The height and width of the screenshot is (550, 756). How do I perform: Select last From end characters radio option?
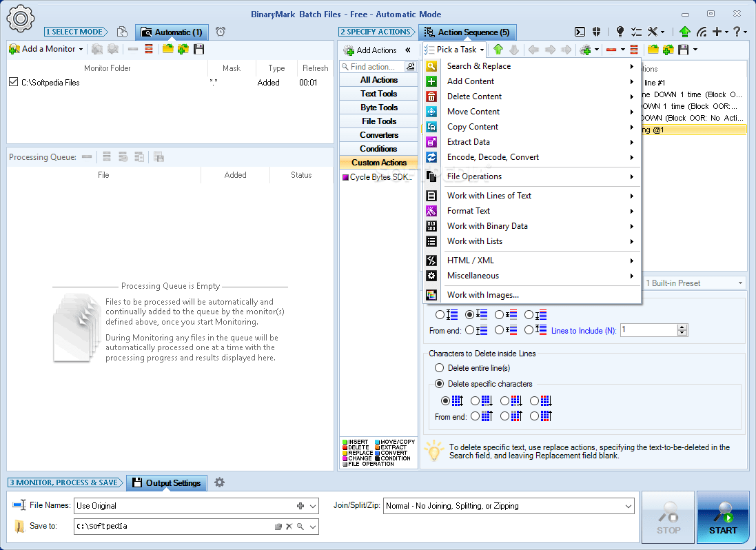click(x=534, y=416)
